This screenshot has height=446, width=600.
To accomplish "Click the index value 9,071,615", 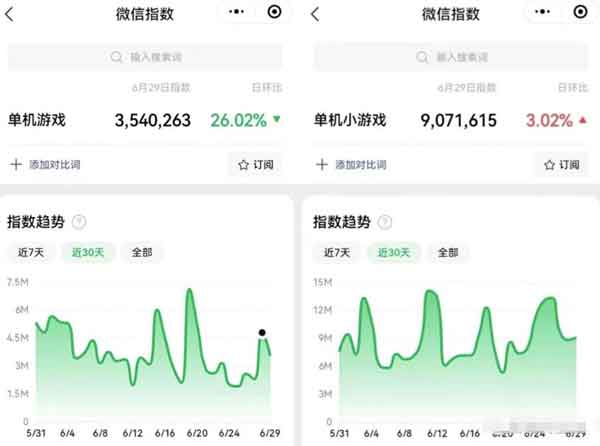I will (x=458, y=120).
